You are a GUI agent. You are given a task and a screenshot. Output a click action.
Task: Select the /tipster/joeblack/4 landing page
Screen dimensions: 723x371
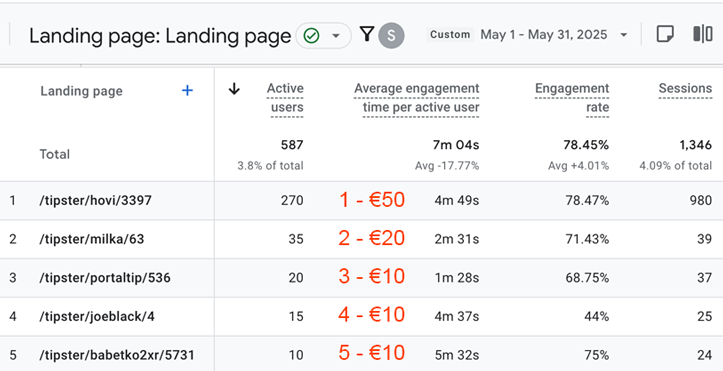(x=97, y=317)
